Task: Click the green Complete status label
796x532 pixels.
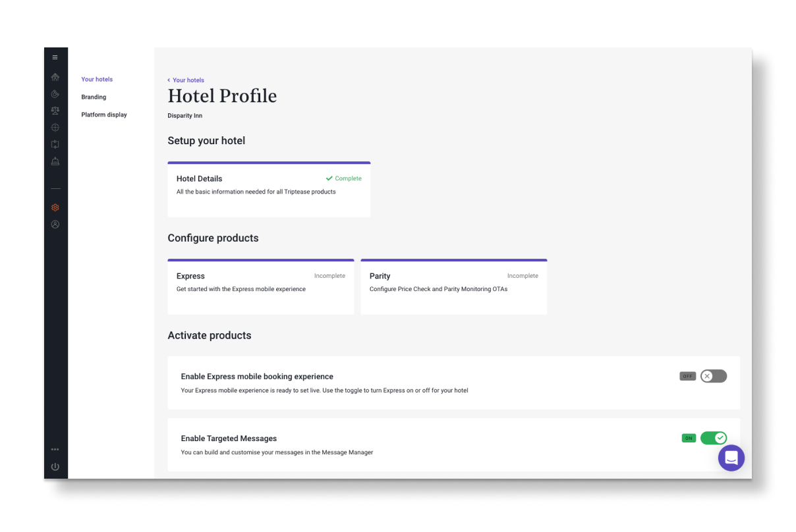Action: coord(344,178)
